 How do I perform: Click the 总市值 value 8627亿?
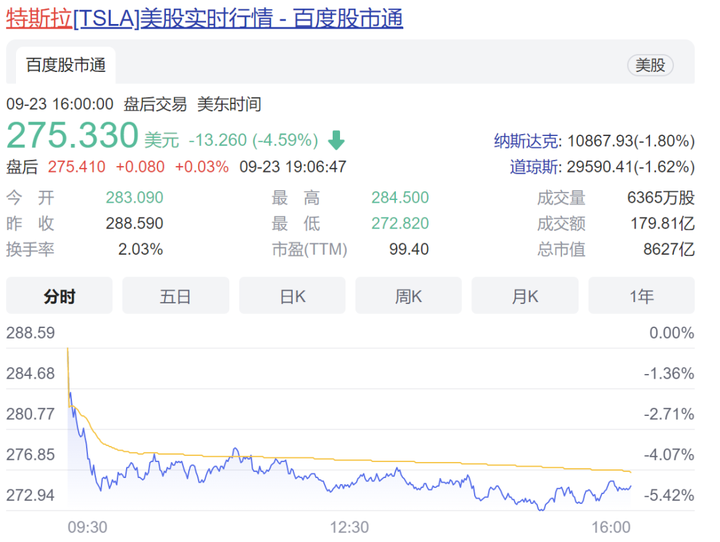(x=669, y=249)
